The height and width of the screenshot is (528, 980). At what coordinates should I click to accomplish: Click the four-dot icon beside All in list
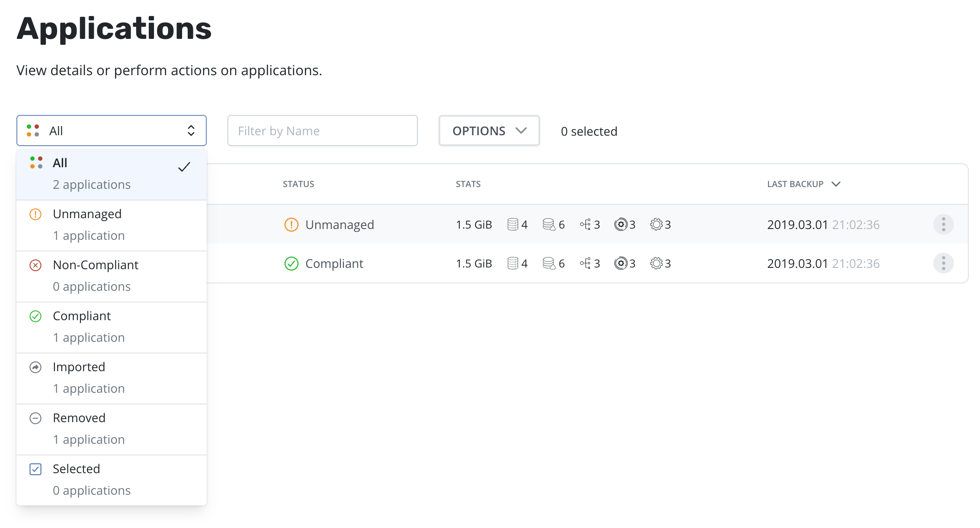click(36, 163)
